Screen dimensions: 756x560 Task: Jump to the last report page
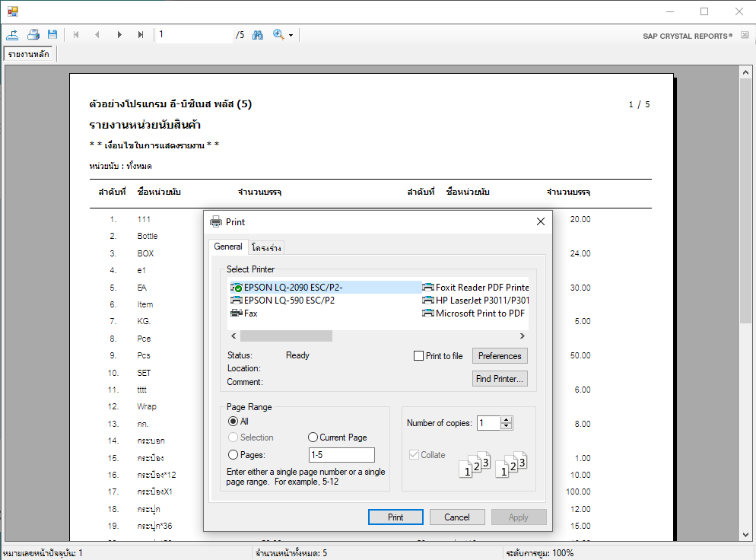141,34
